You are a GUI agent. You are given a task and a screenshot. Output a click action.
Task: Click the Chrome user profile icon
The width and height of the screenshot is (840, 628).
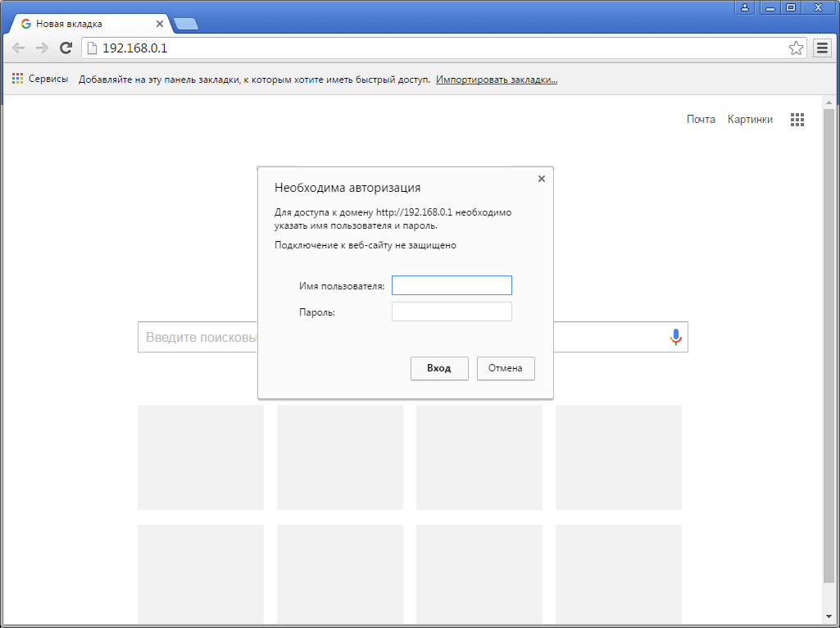tap(745, 7)
